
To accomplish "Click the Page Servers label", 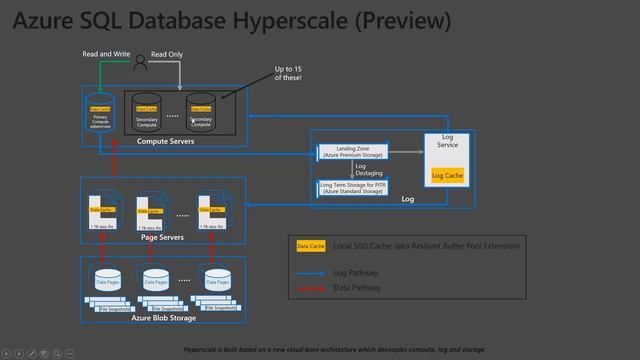I will (x=162, y=237).
